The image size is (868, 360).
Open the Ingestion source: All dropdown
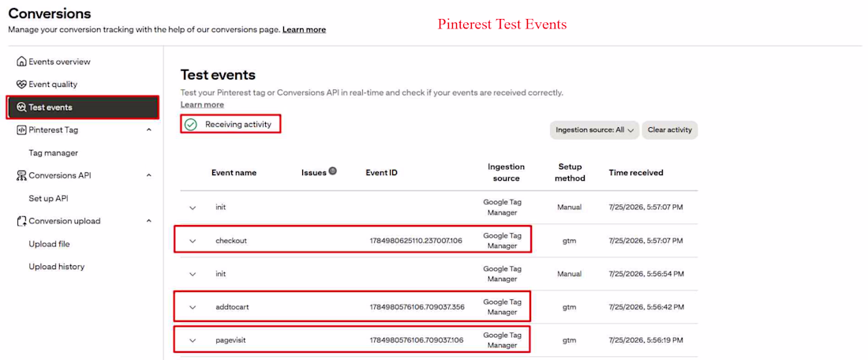(x=594, y=130)
